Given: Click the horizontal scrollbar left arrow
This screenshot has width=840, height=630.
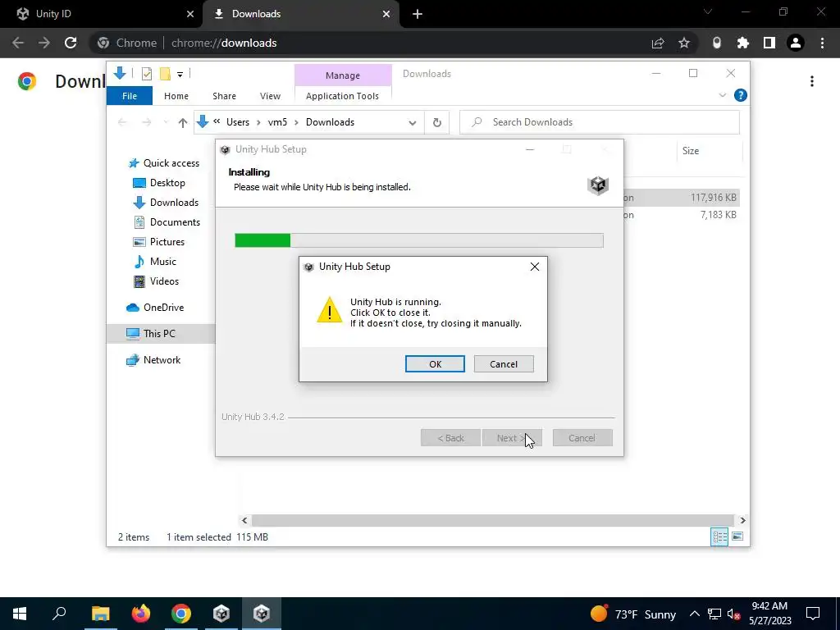Looking at the screenshot, I should click(x=244, y=521).
